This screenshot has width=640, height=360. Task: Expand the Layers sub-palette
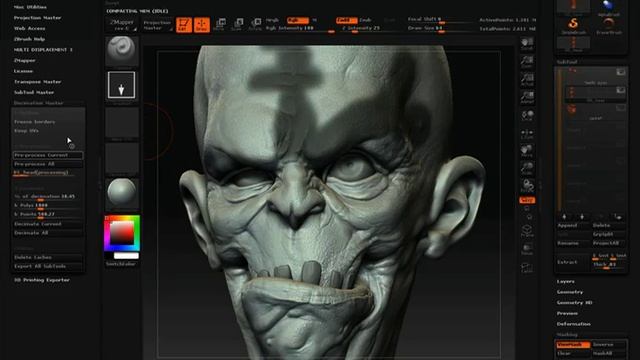(x=566, y=282)
